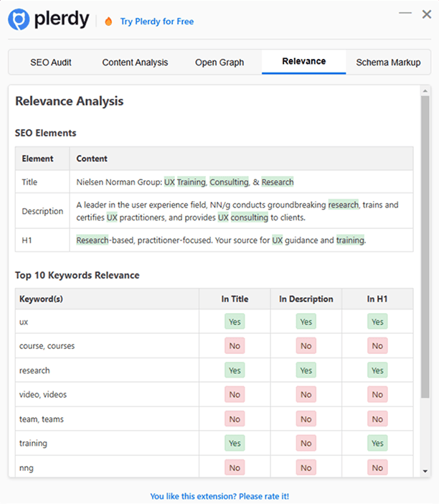Click the SEO Elements heading
The height and width of the screenshot is (504, 439).
(46, 133)
